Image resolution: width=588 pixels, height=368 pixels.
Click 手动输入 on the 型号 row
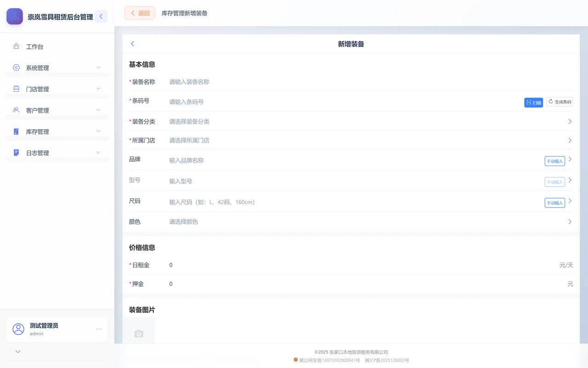click(x=555, y=182)
